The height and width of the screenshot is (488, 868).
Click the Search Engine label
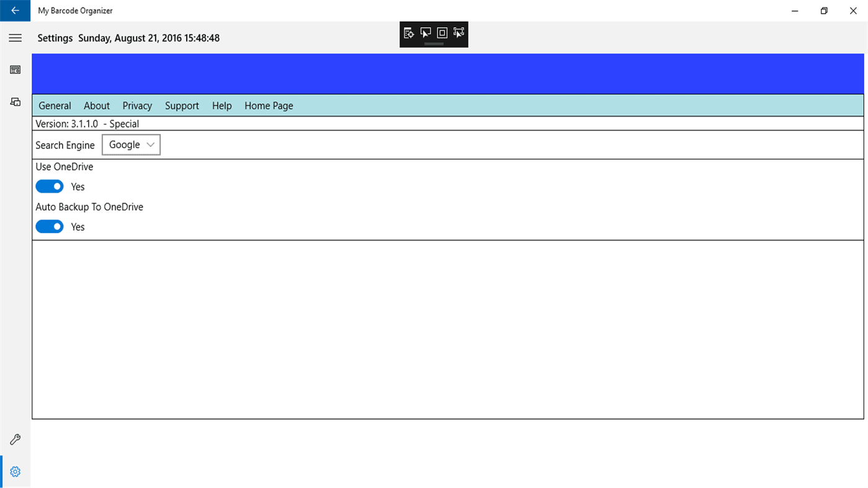click(x=65, y=145)
